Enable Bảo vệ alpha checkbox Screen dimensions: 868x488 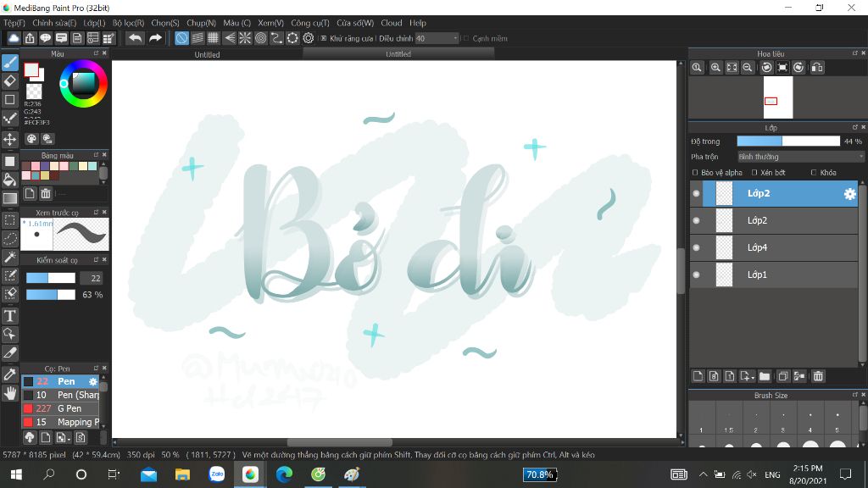click(x=695, y=173)
